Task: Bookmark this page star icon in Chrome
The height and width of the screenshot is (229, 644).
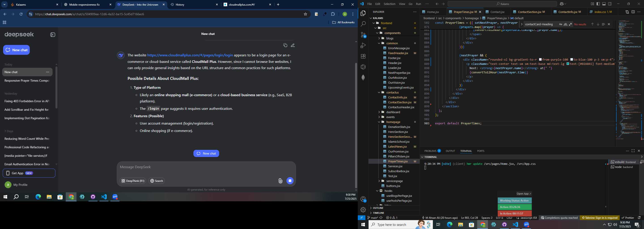Action: click(305, 14)
